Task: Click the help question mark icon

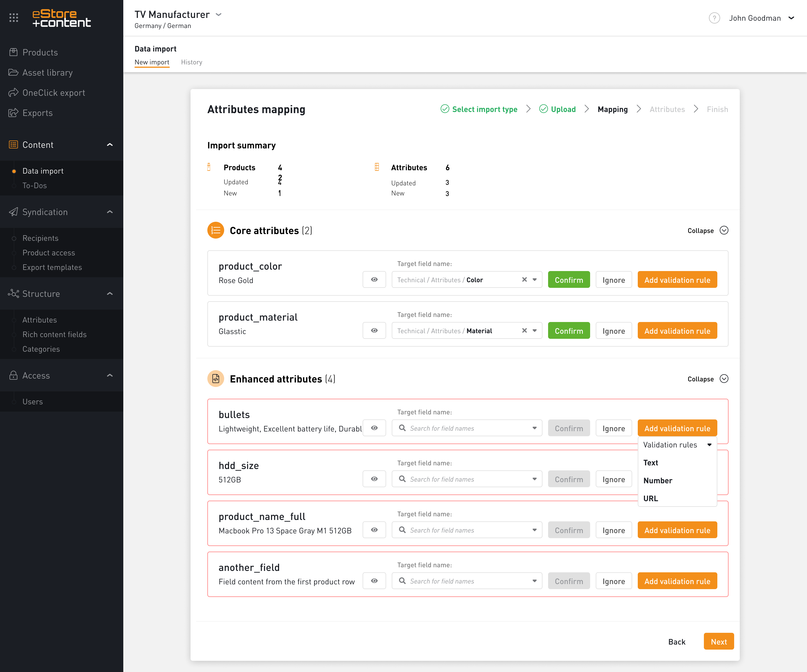Action: click(x=714, y=18)
